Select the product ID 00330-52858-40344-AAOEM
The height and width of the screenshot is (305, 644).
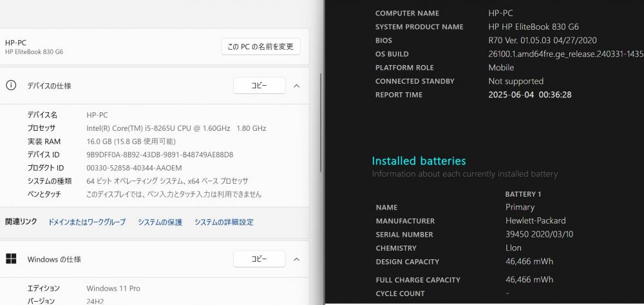135,168
